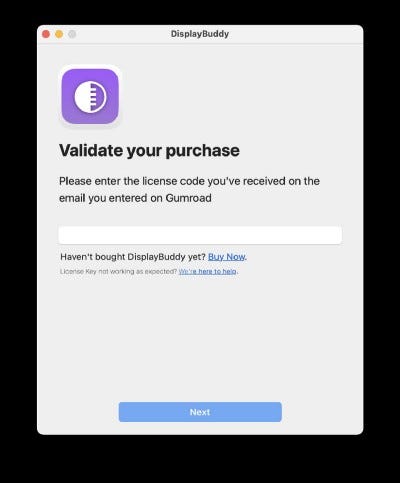Image resolution: width=400 pixels, height=483 pixels.
Task: Click the word Gumroad in the description
Action: click(x=188, y=198)
